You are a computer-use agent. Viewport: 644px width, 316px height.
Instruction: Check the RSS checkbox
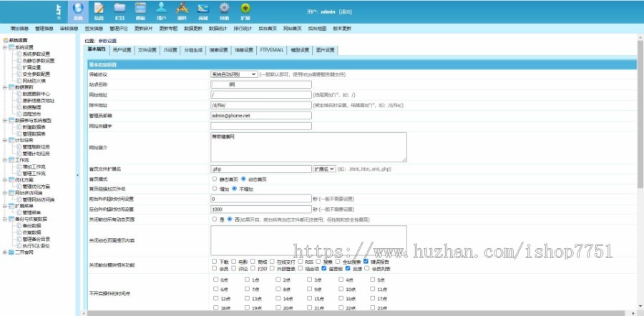[301, 261]
